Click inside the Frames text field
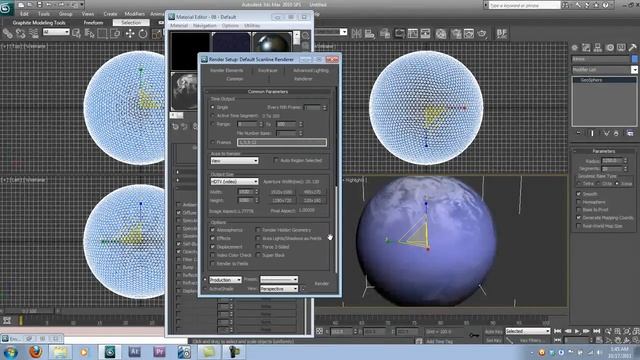Screen dimensions: 640x360 coord(282,142)
